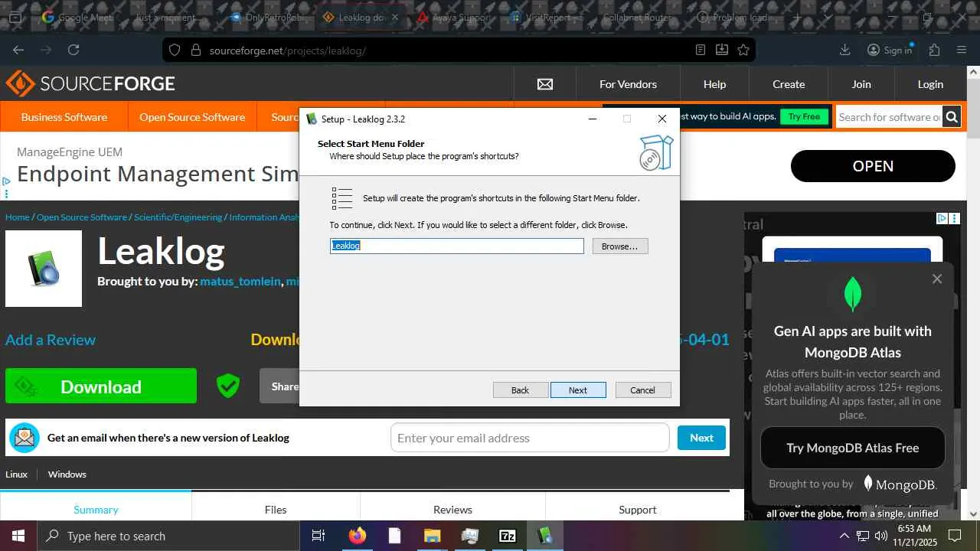Viewport: 980px width, 551px height.
Task: Click the OPEN ad button
Action: pyautogui.click(x=873, y=166)
